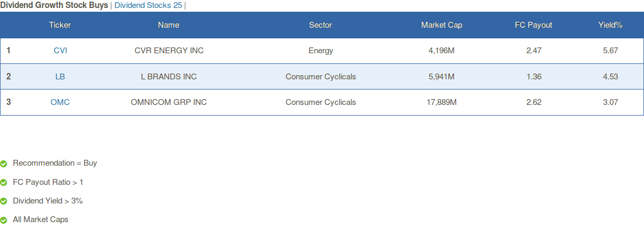Screen dimensions: 644x228
Task: Select the L BRANDS INC name cell
Action: (x=169, y=76)
